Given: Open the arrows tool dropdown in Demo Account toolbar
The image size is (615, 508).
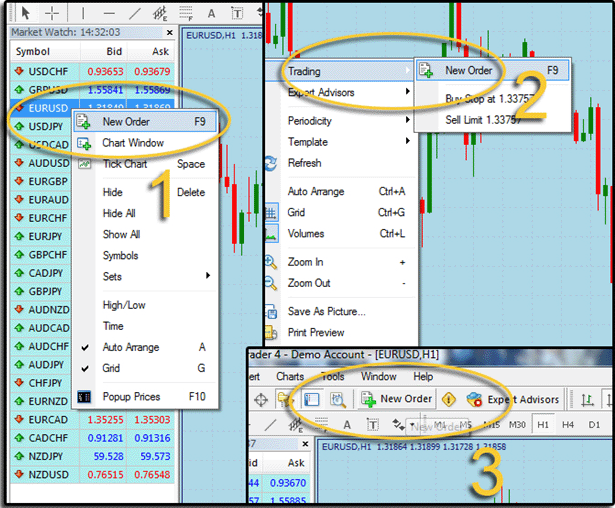Looking at the screenshot, I should click(412, 425).
